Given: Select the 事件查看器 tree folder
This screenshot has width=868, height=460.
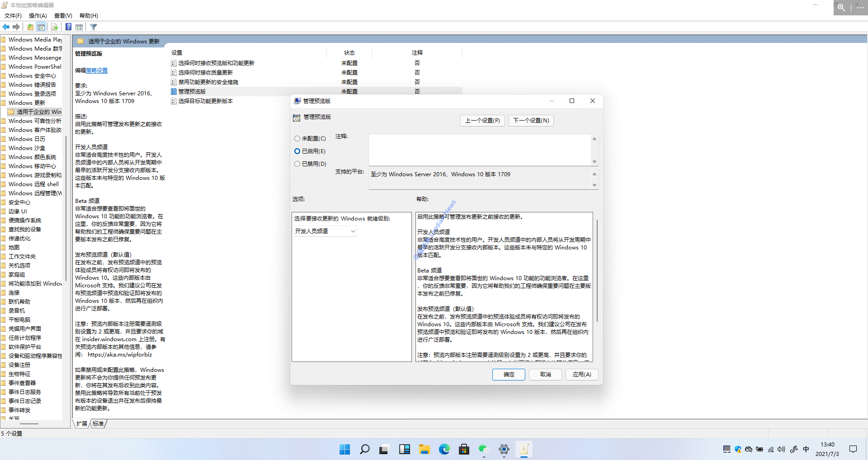Looking at the screenshot, I should tap(22, 383).
